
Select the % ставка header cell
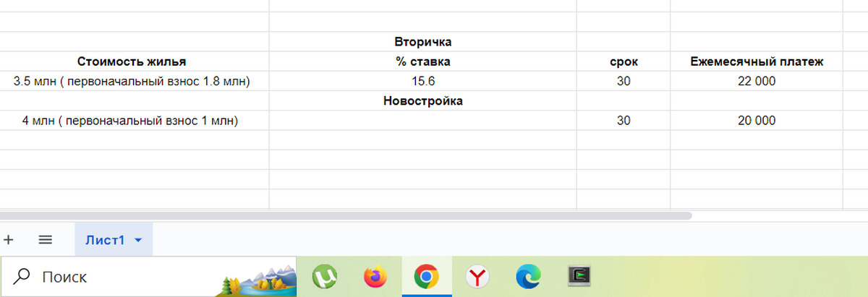pos(423,61)
